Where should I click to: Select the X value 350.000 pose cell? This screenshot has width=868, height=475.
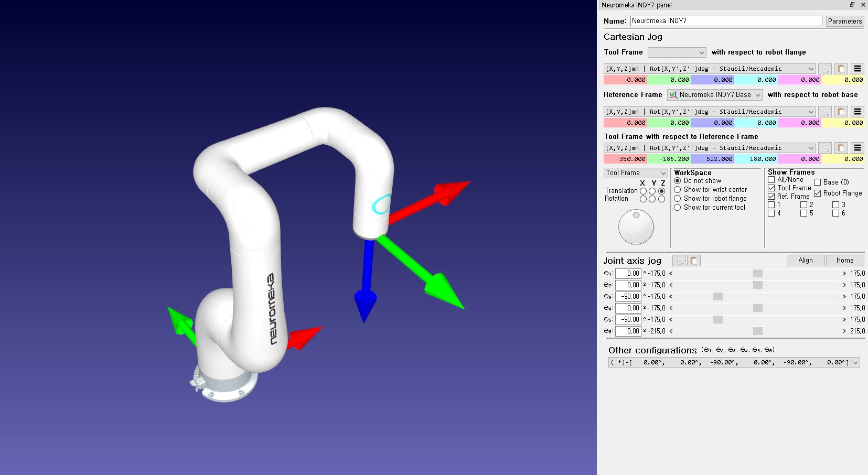(625, 159)
